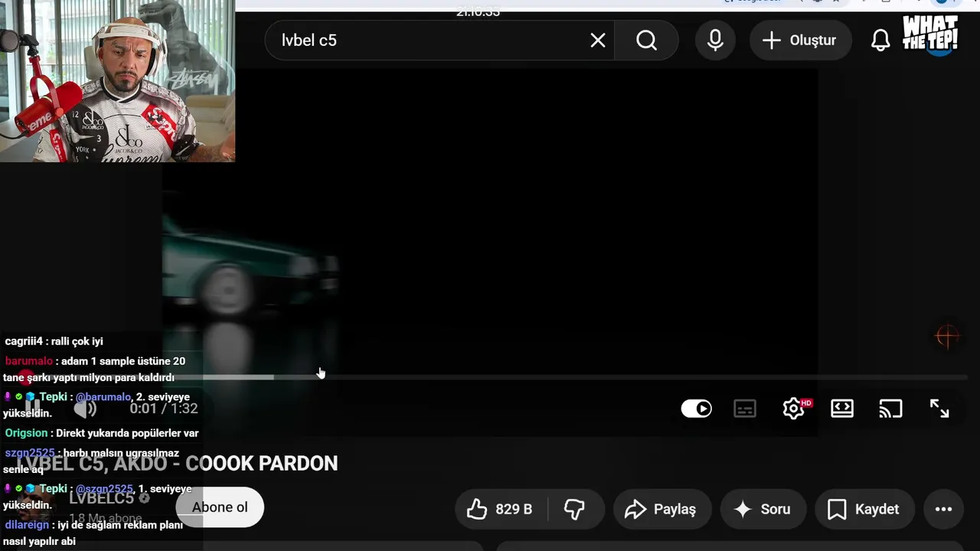Click chat message 'ralli çok iyi'

coord(77,341)
